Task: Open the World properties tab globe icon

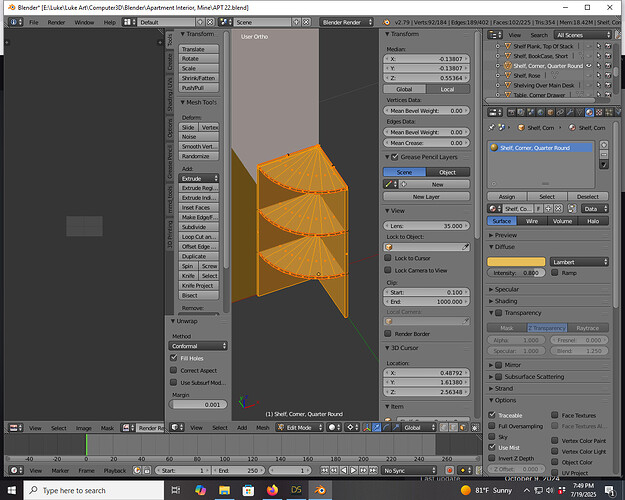Action: pyautogui.click(x=540, y=112)
